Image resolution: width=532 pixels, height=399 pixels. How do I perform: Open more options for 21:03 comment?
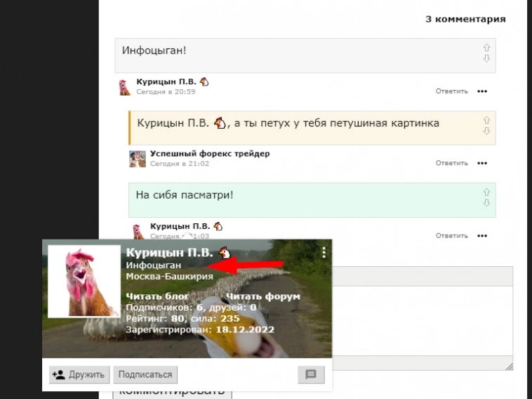click(482, 235)
